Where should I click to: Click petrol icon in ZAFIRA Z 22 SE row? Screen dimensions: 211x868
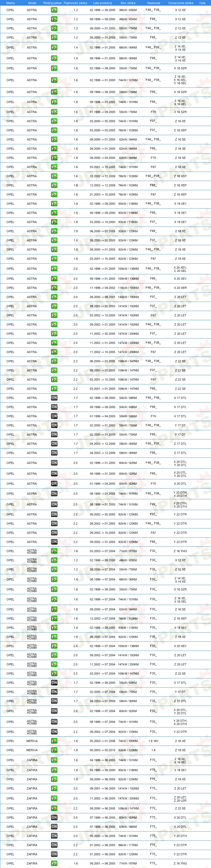54,808
